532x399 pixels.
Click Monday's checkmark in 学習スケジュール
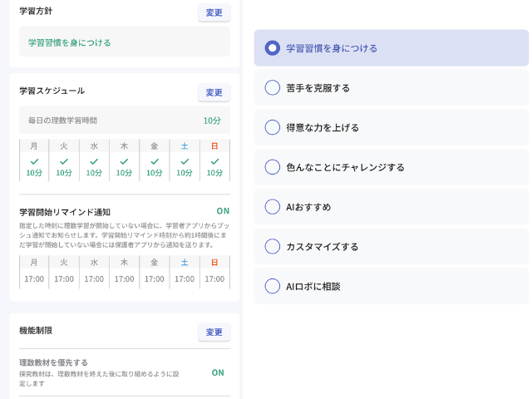(34, 161)
